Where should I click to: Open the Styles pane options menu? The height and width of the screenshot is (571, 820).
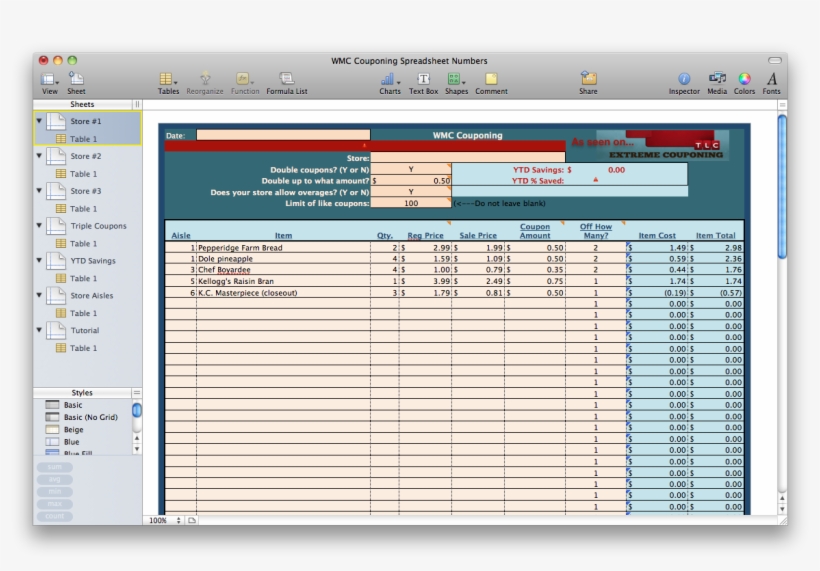click(136, 393)
